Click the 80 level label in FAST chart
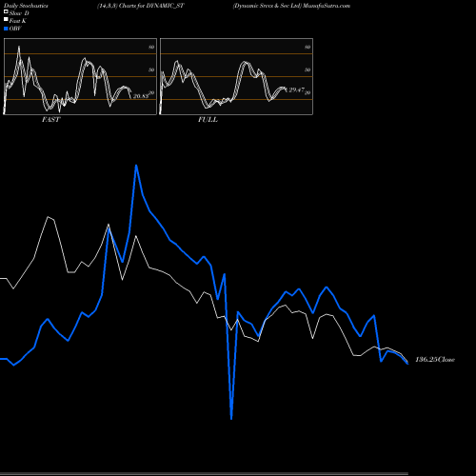 coord(151,47)
